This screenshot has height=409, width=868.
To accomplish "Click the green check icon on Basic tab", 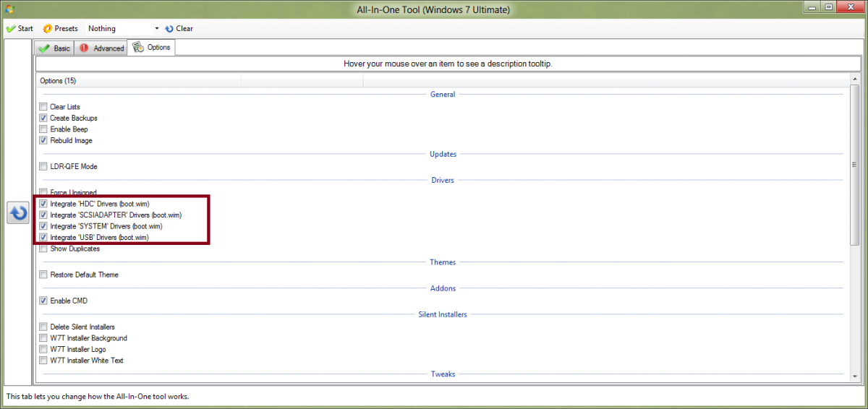I will [45, 48].
